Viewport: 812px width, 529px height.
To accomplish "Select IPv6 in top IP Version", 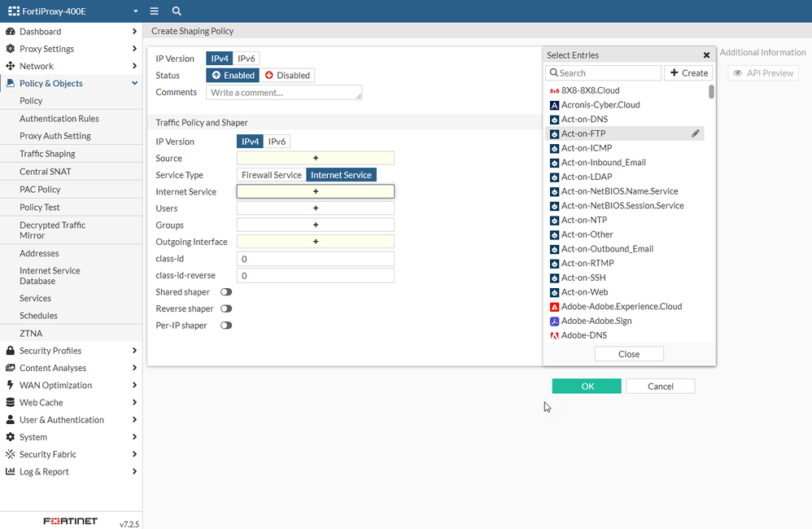I will point(246,59).
